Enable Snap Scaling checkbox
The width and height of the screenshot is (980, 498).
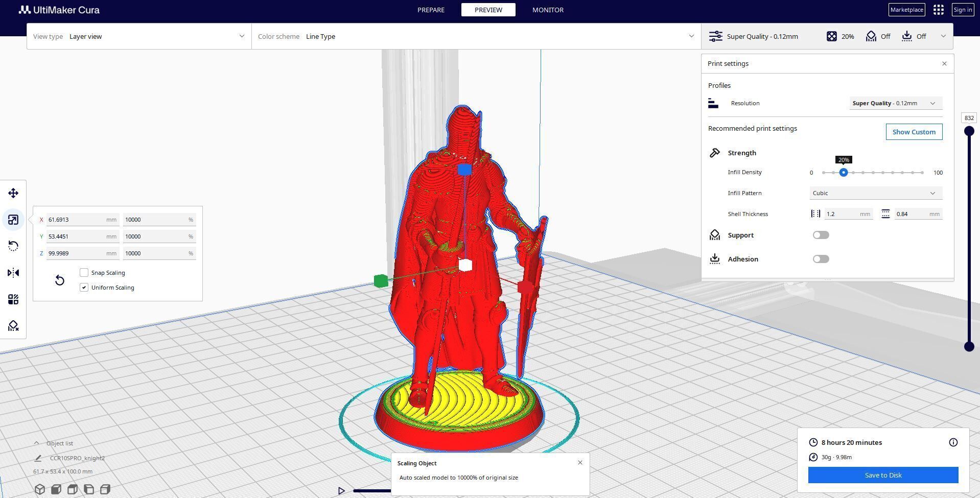coord(84,273)
